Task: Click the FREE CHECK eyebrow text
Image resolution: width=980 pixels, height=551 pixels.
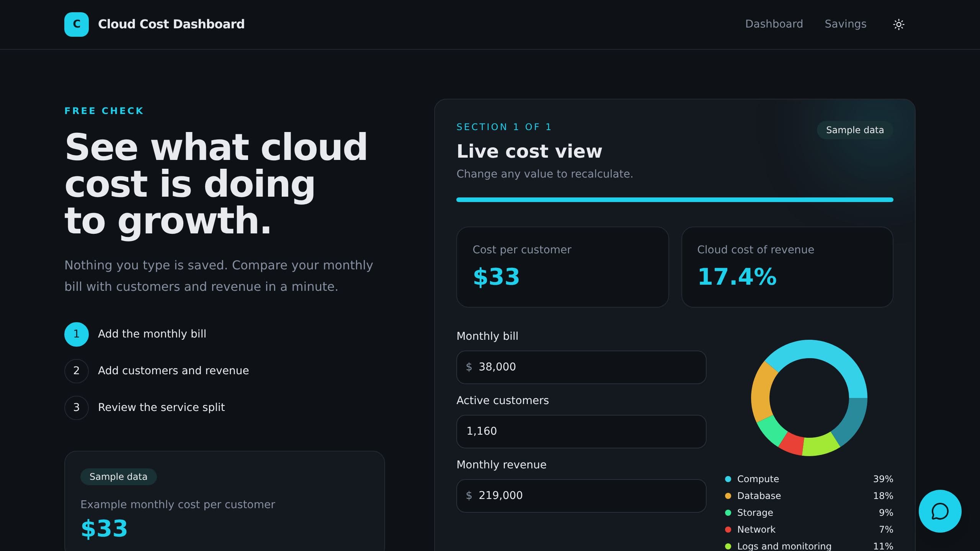Action: click(x=104, y=111)
